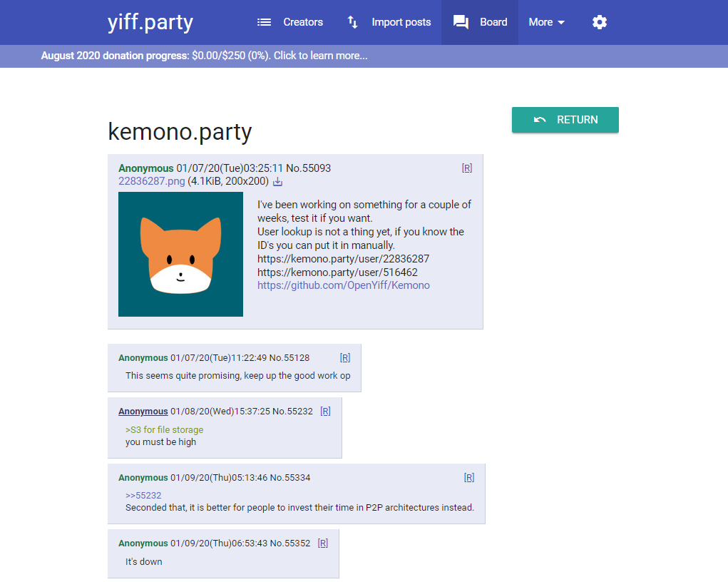Click [R] reply link on post No.55093
This screenshot has width=728, height=582.
466,168
